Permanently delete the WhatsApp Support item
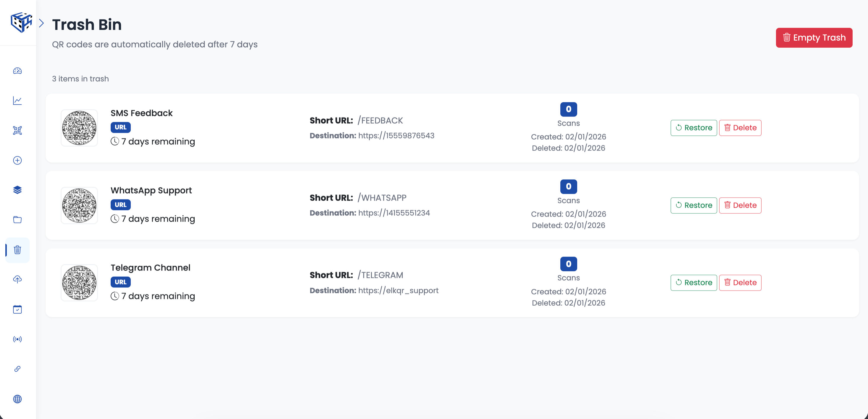This screenshot has width=868, height=419. 740,205
